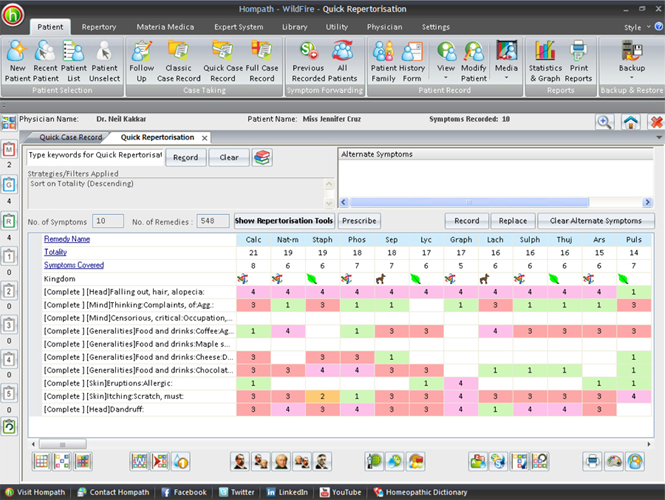Click the magnifier zoom icon
The image size is (665, 500).
click(x=604, y=122)
